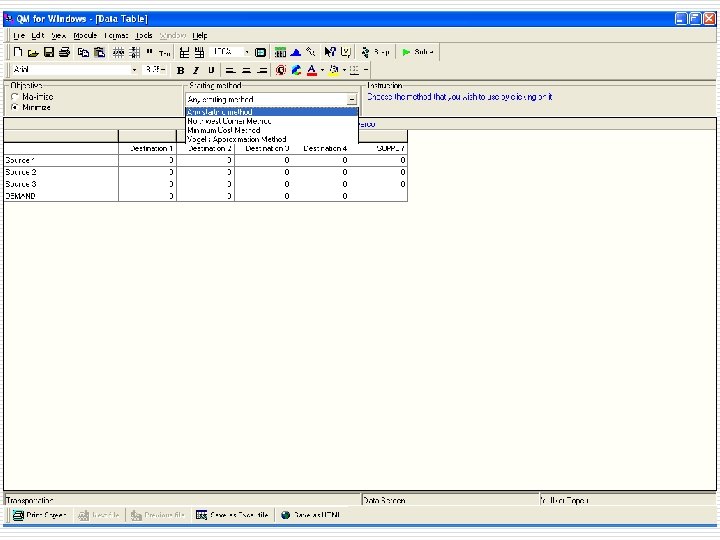The image size is (720, 540).
Task: Select the Source 3 row label
Action: 61,184
